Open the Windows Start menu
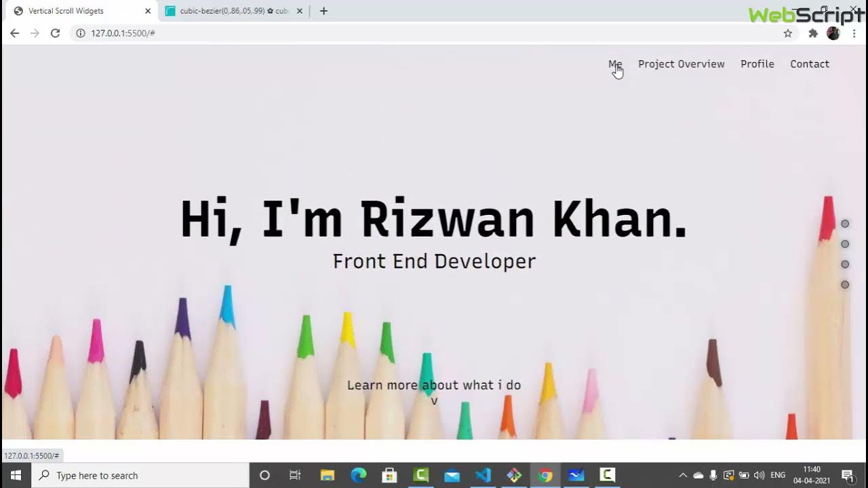Viewport: 868px width, 488px height. click(x=16, y=475)
